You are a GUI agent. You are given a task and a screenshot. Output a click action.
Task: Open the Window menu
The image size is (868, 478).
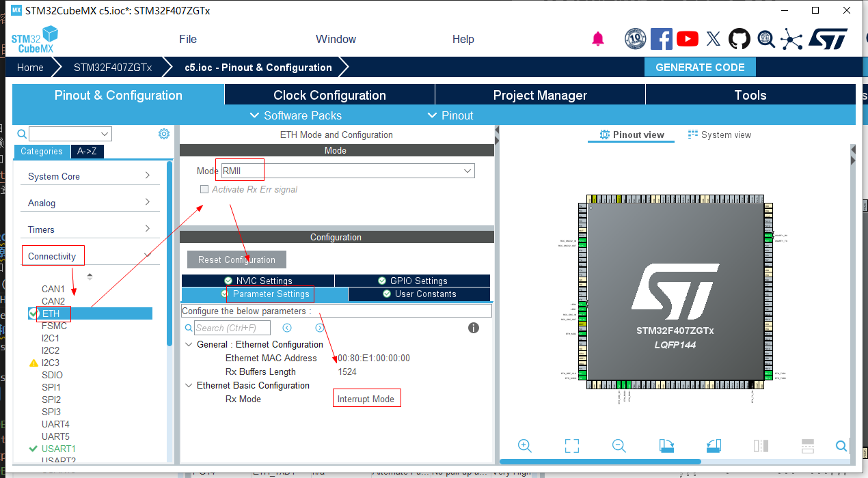336,39
